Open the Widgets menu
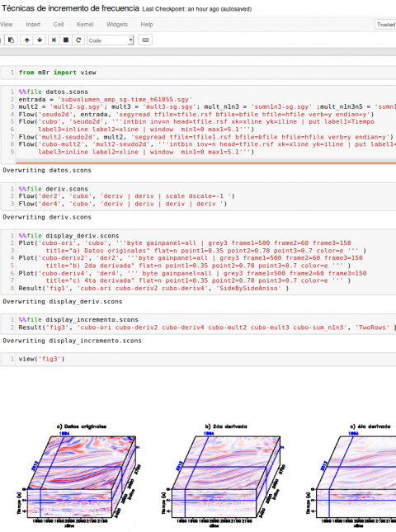Viewport: 396px width, 532px height. 117,25
